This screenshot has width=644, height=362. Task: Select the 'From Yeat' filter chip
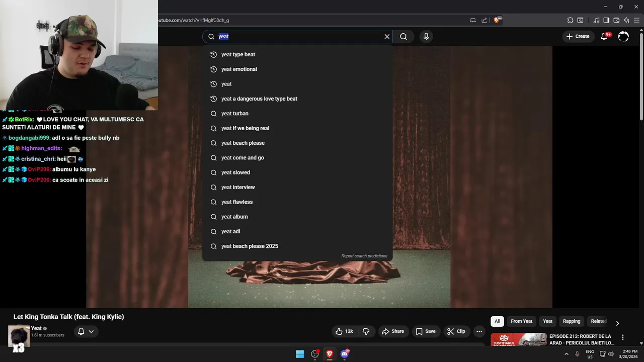521,321
